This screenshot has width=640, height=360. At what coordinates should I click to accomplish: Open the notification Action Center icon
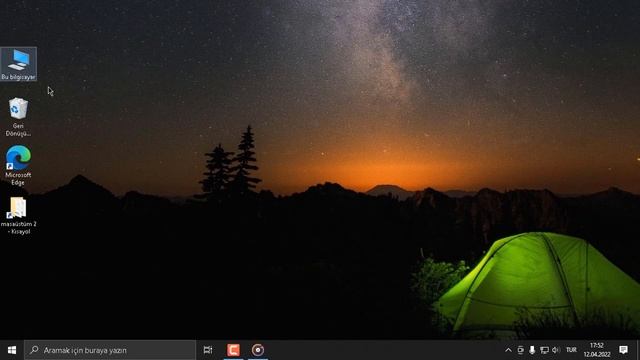tap(623, 350)
